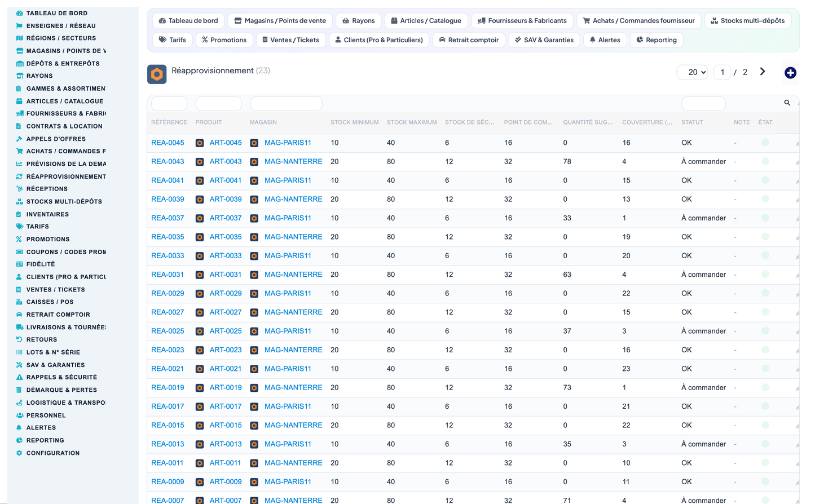Screen dimensions: 815x504
Task: Open the MAG-PARIS11 link in REA-0025 row
Action: coord(288,331)
